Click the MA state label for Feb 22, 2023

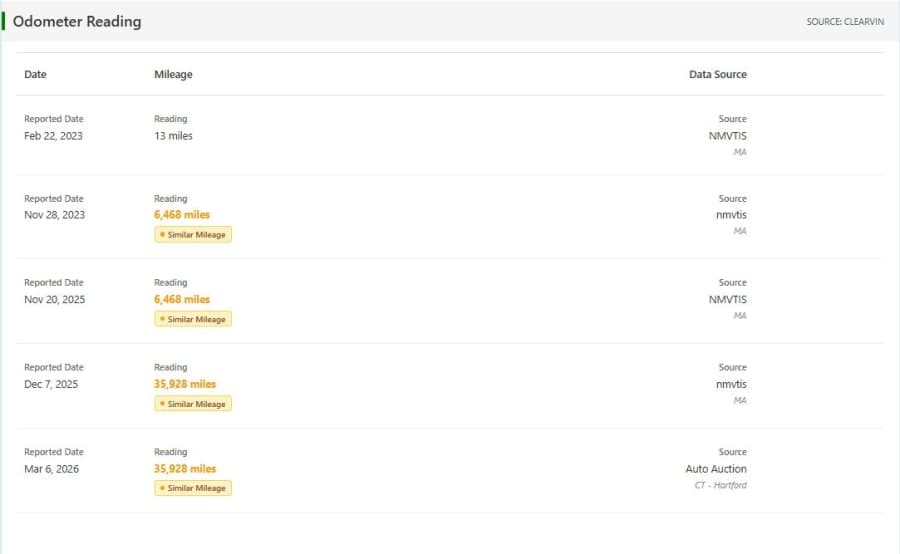pos(740,152)
